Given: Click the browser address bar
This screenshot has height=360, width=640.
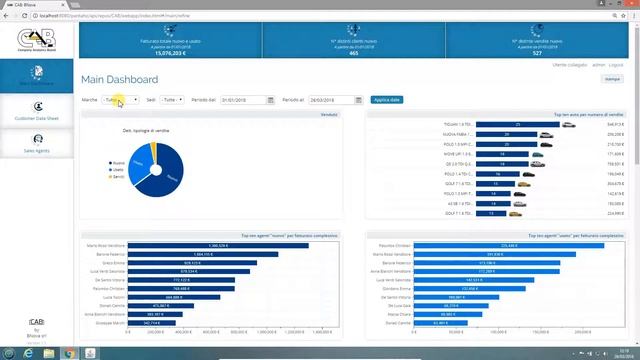Looking at the screenshot, I should (318, 16).
